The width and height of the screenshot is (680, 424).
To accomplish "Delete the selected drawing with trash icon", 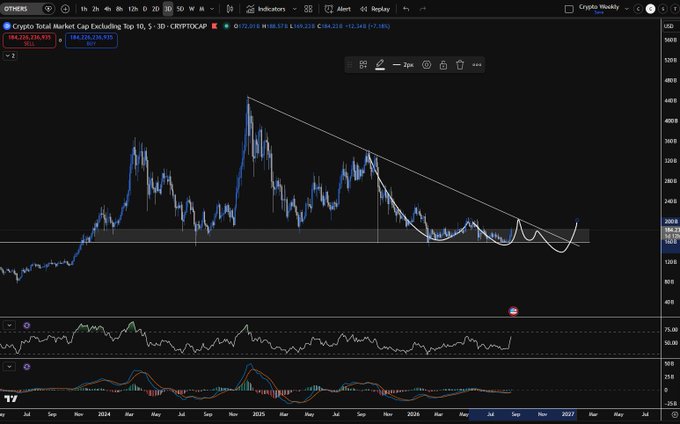I will point(460,65).
